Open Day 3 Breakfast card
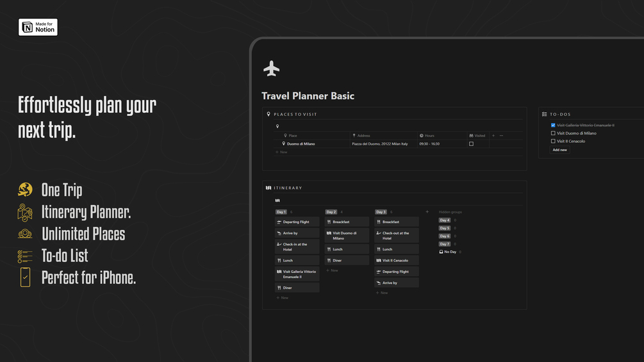Image resolution: width=644 pixels, height=362 pixels. coord(397,222)
